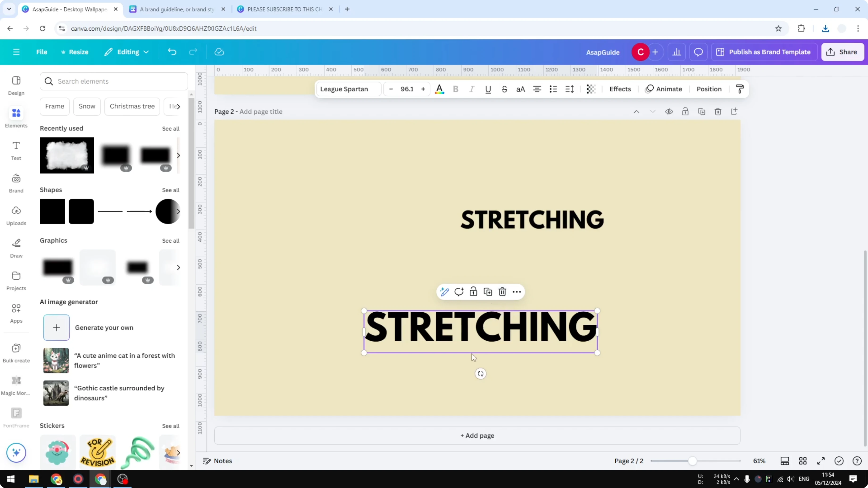Image resolution: width=868 pixels, height=488 pixels.
Task: Click the redo arrow
Action: (193, 52)
